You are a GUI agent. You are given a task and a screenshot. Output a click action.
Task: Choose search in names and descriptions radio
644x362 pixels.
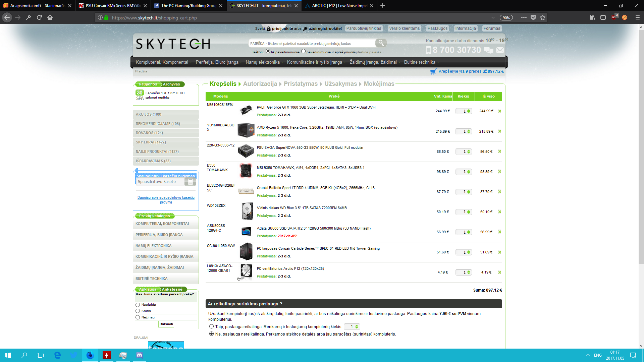tap(303, 52)
